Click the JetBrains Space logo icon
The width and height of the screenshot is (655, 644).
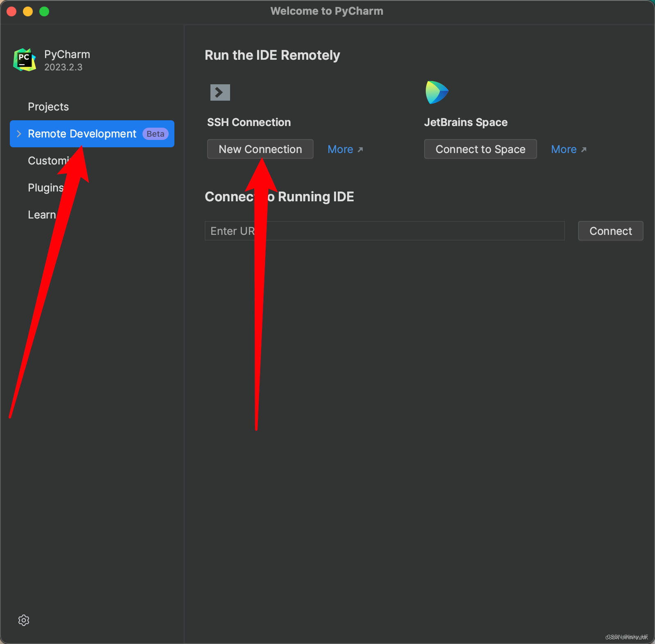(x=436, y=92)
